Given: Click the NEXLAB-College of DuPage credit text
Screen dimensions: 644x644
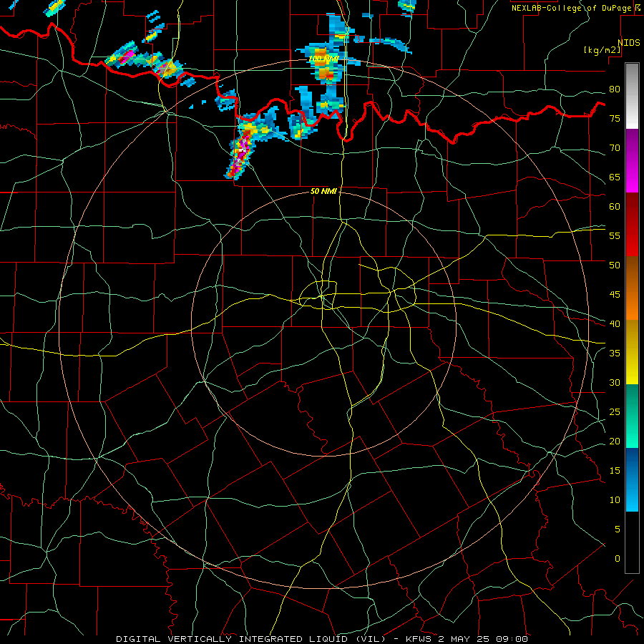Looking at the screenshot, I should point(572,8).
